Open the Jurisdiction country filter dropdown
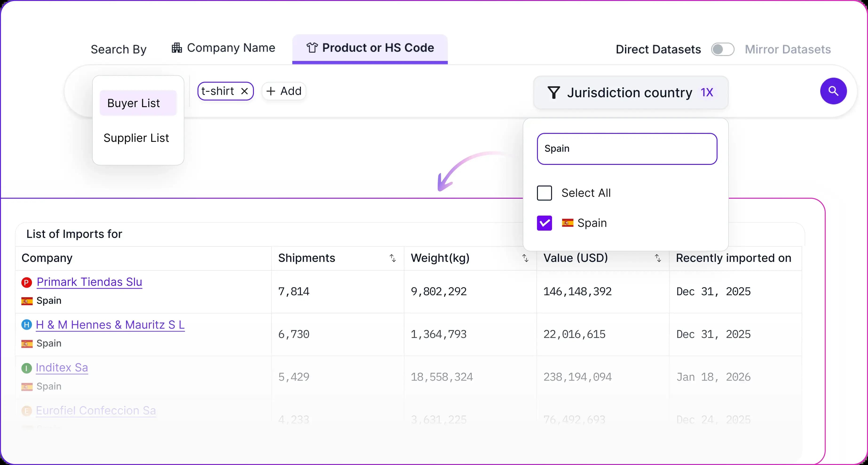 coord(630,93)
